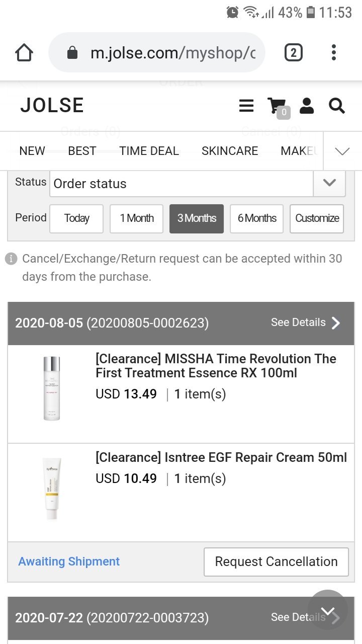Click the Request Cancellation button
This screenshot has height=644, width=362.
pos(276,561)
